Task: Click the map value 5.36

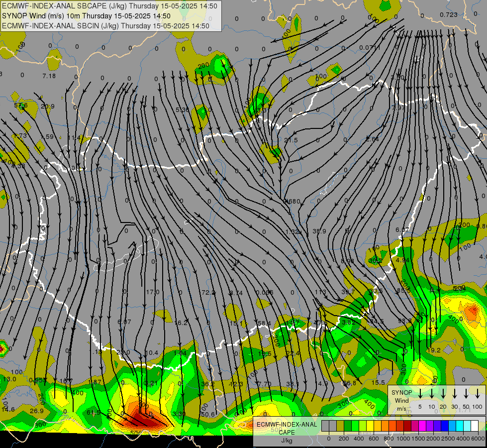Action: click(x=182, y=110)
